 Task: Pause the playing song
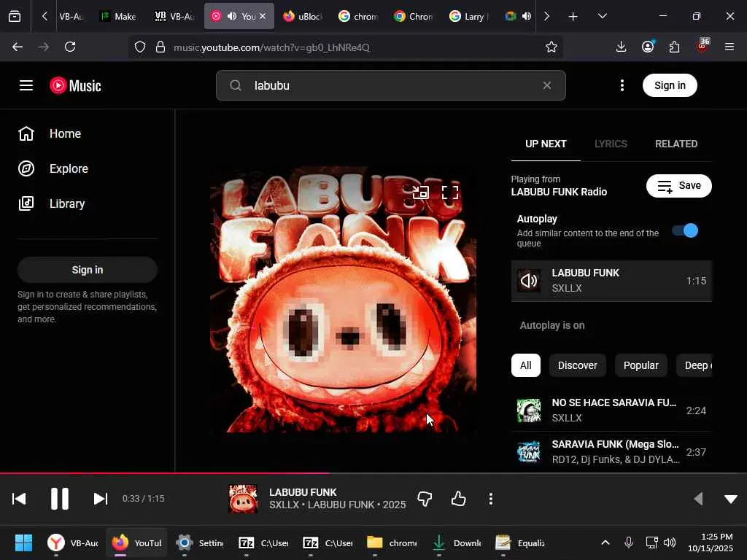(x=60, y=499)
